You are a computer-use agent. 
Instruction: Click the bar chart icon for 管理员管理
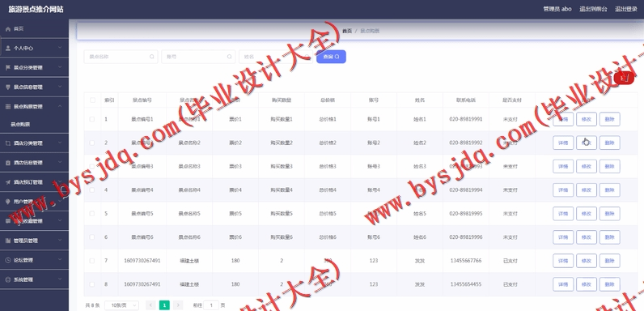[x=8, y=241]
